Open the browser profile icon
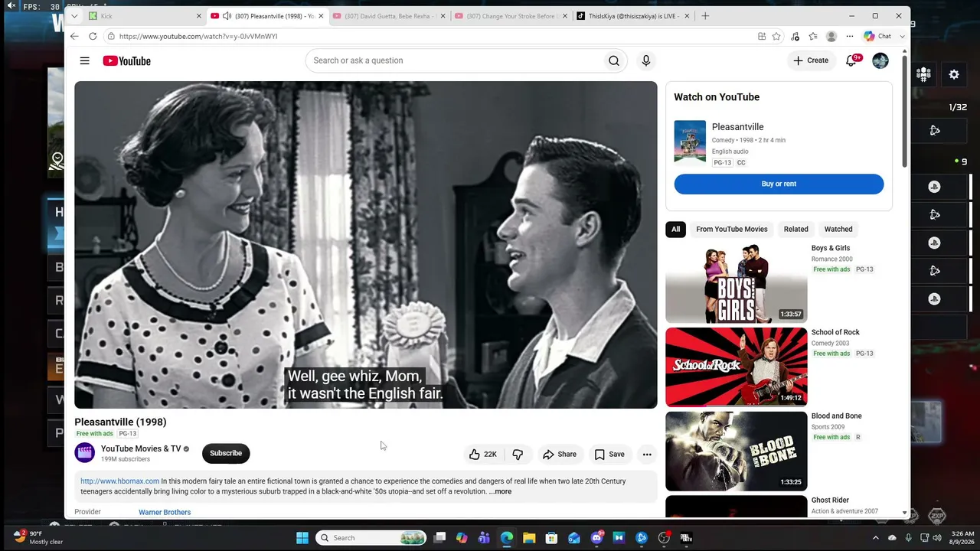Viewport: 980px width, 551px height. point(831,36)
